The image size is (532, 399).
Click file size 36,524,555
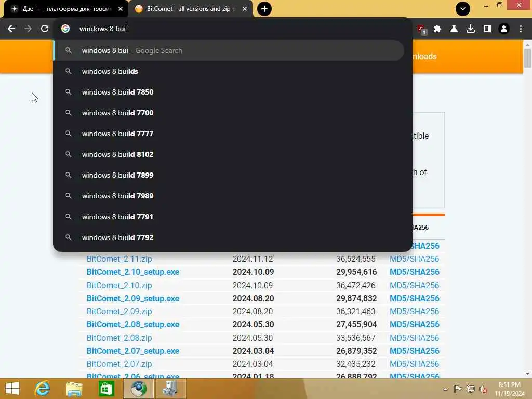coord(356,259)
